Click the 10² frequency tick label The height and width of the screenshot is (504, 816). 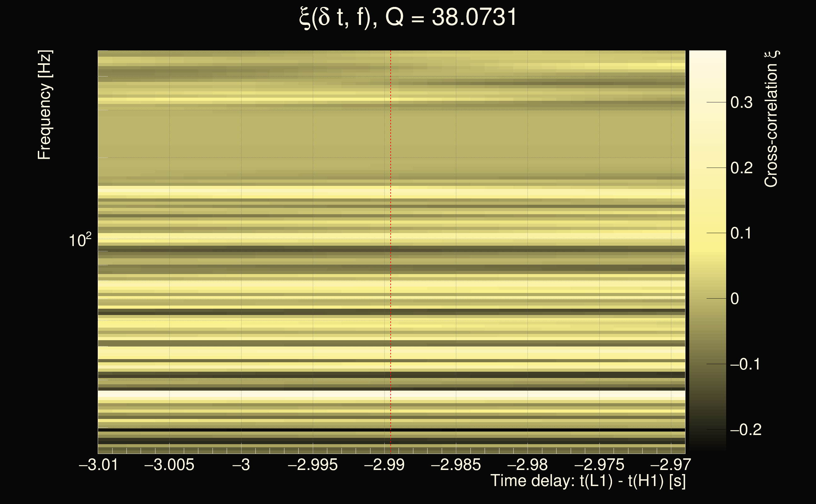pos(80,240)
